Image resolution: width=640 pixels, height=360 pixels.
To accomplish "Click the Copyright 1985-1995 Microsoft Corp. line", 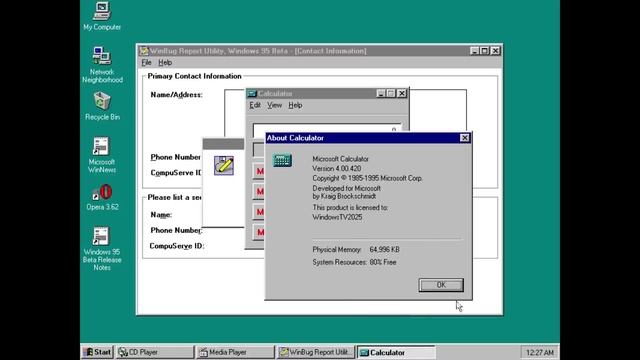I will [x=367, y=178].
